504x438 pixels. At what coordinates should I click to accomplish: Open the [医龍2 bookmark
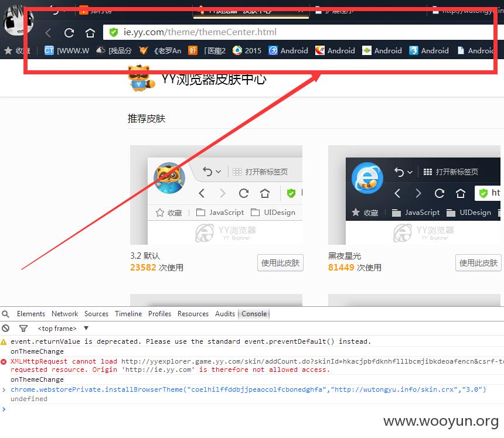[214, 50]
